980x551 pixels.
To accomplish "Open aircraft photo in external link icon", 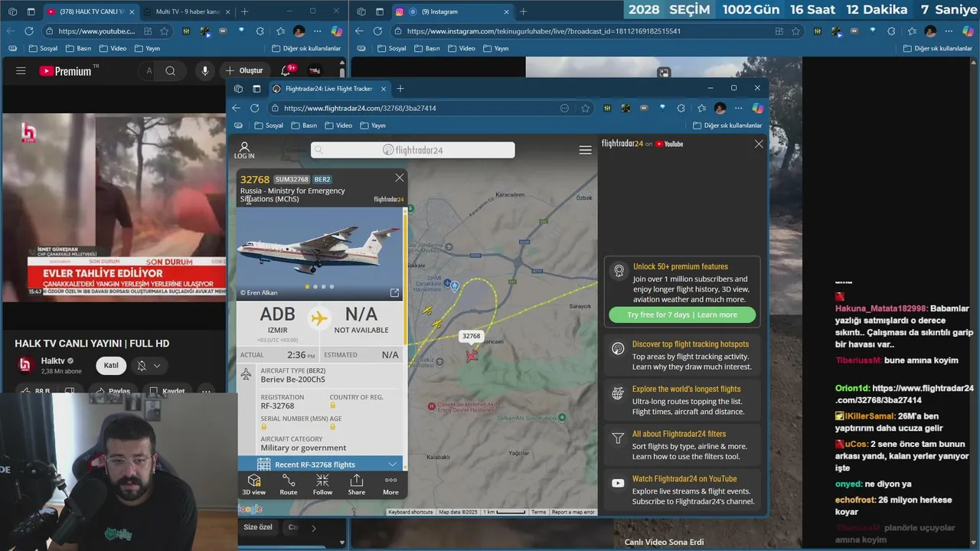I will click(x=394, y=292).
